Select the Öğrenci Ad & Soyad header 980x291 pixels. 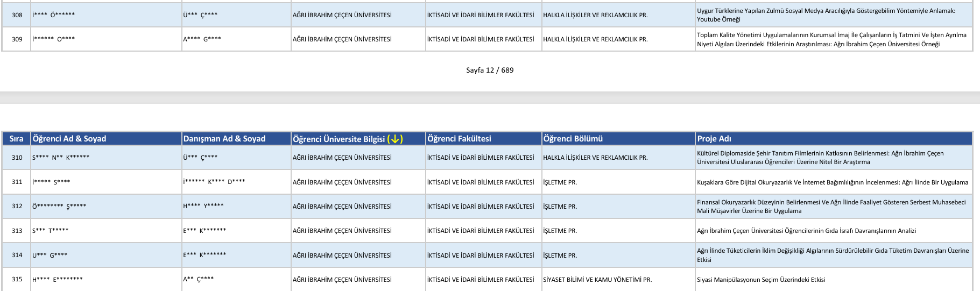coord(69,139)
